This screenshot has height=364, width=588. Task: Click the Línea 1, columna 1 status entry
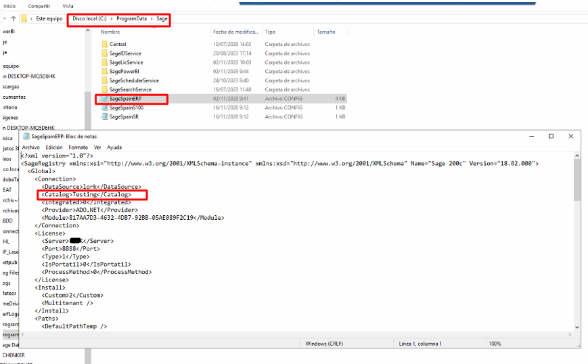tap(420, 344)
